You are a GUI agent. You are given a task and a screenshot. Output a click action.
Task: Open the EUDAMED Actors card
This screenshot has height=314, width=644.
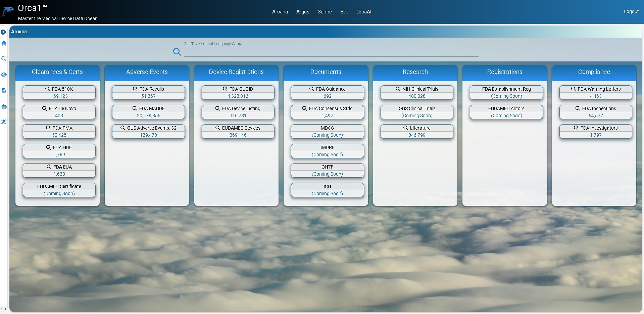click(506, 112)
